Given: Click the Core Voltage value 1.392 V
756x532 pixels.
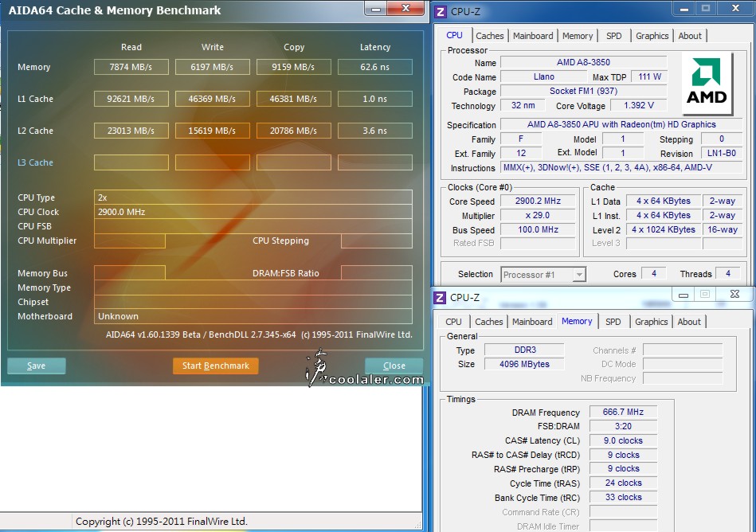Looking at the screenshot, I should (639, 106).
